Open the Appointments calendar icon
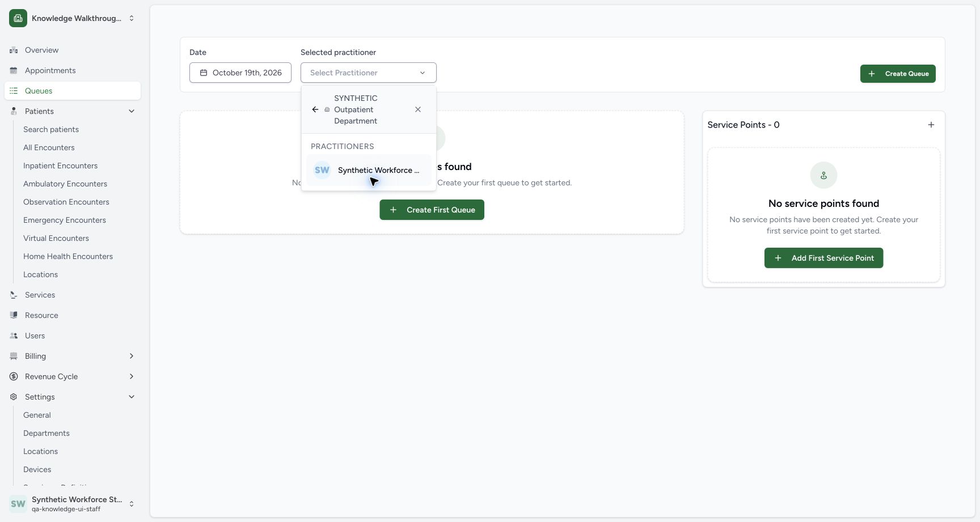980x522 pixels. 14,70
